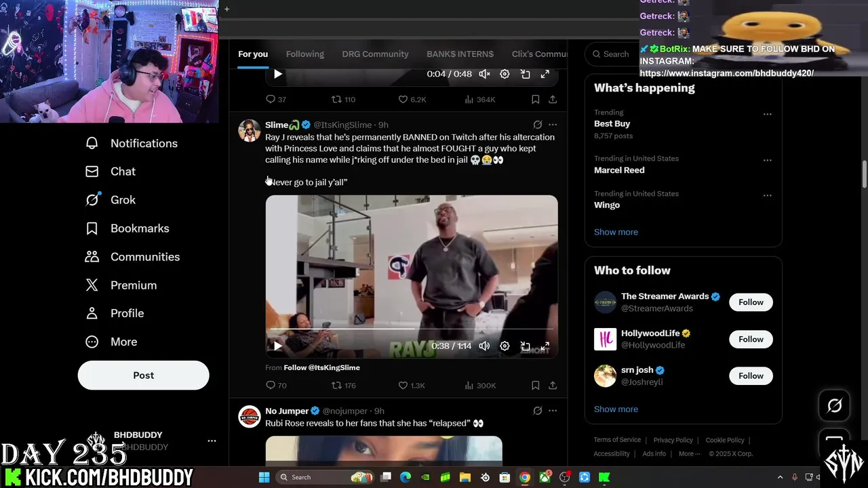The image size is (868, 488).
Task: Follow HollywoodLife account
Action: pyautogui.click(x=751, y=339)
